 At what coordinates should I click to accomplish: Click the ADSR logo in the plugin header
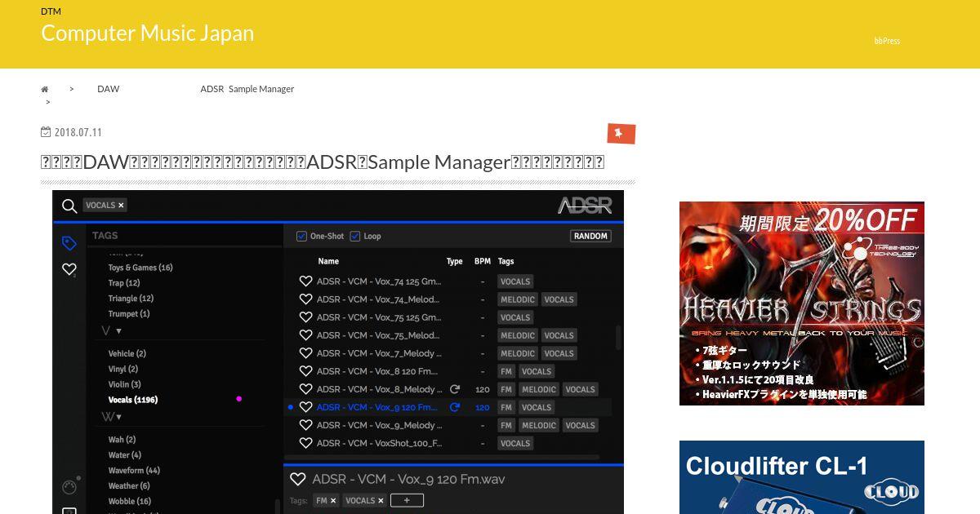(585, 205)
